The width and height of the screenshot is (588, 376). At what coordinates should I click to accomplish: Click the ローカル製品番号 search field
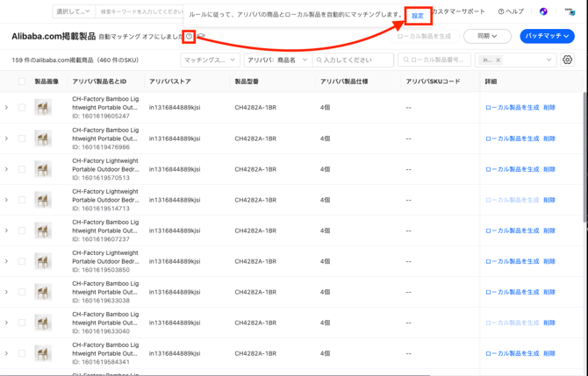tap(434, 60)
